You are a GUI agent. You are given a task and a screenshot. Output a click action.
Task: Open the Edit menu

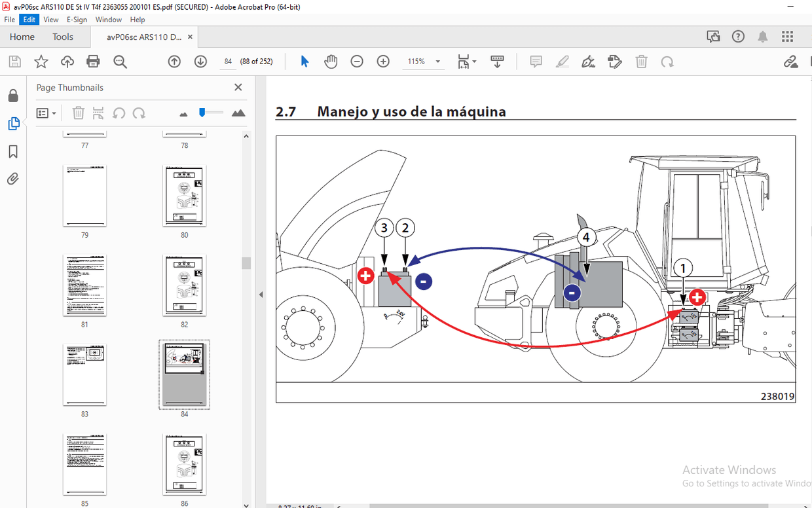pos(29,19)
